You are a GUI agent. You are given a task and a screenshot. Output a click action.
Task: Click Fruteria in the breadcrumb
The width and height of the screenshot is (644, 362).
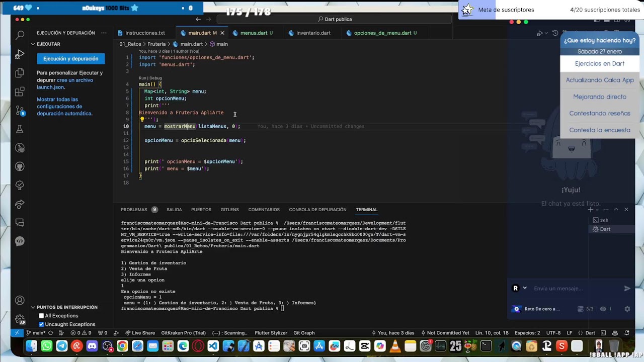156,44
